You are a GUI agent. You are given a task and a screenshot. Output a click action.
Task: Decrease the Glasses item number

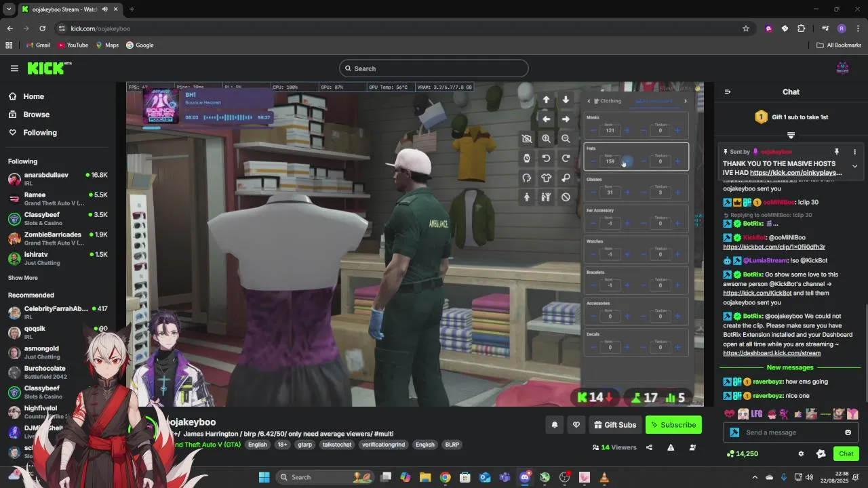[x=593, y=192]
